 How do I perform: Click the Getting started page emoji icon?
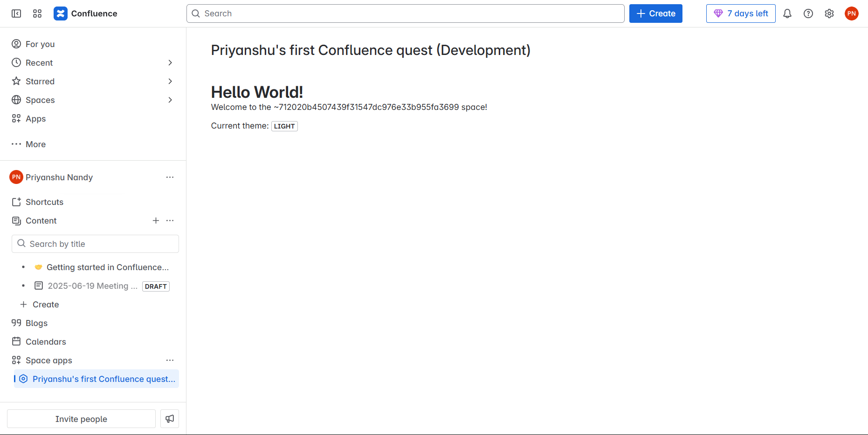coord(39,267)
